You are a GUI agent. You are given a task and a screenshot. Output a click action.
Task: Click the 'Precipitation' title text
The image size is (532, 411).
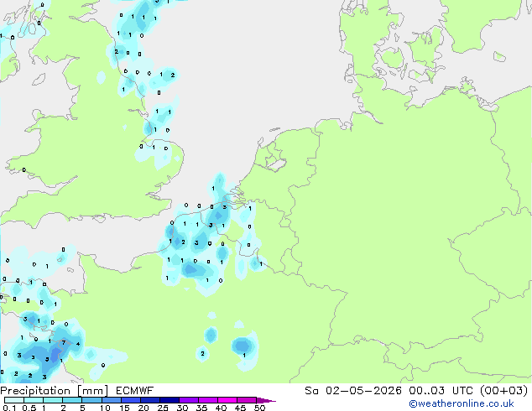coord(35,391)
